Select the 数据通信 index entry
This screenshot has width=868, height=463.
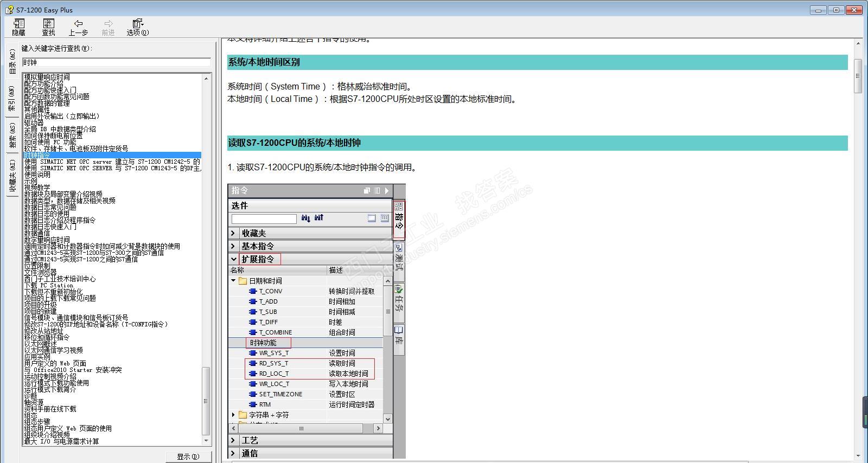tap(37, 233)
